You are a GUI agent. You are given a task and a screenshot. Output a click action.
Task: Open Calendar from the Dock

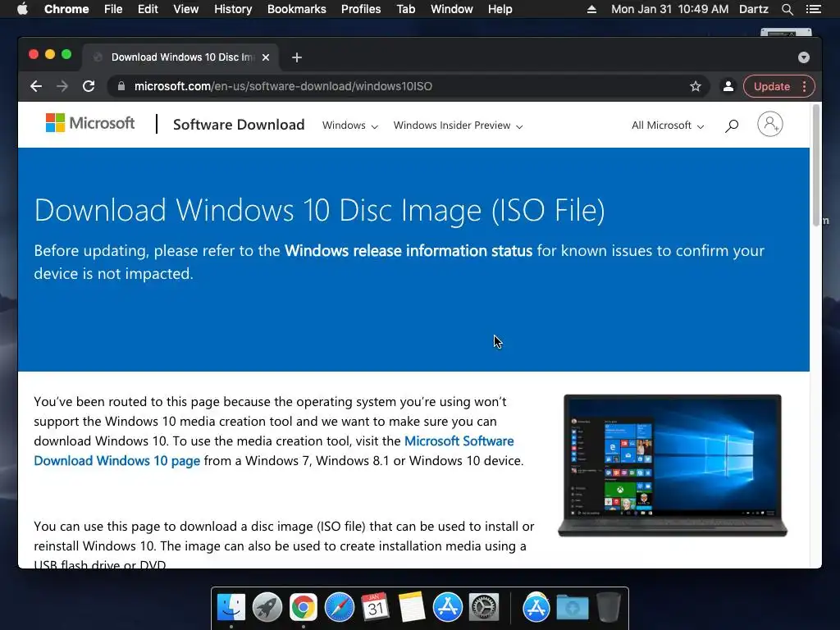[x=375, y=607]
